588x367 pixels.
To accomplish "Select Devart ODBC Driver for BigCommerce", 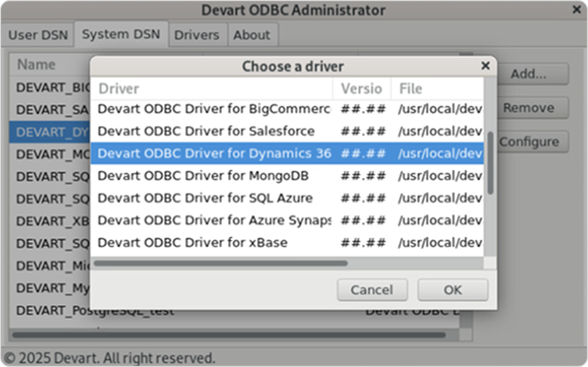I will pos(287,109).
